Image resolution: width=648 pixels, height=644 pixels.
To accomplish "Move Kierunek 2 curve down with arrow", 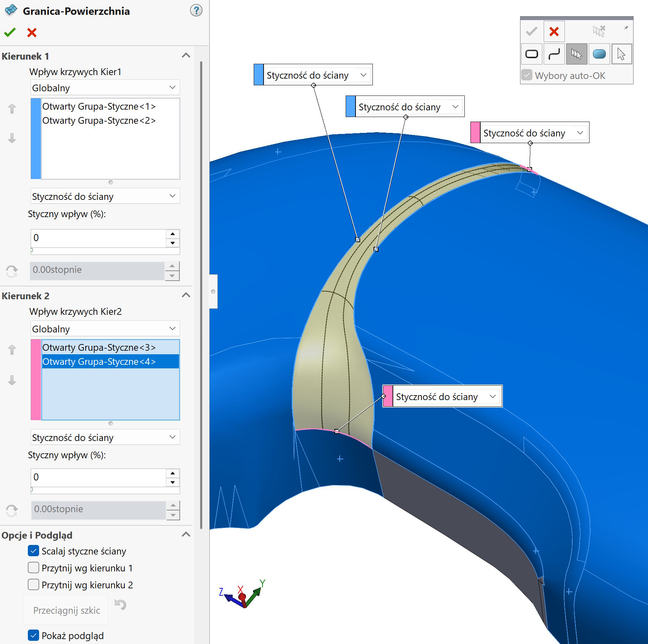I will point(12,380).
